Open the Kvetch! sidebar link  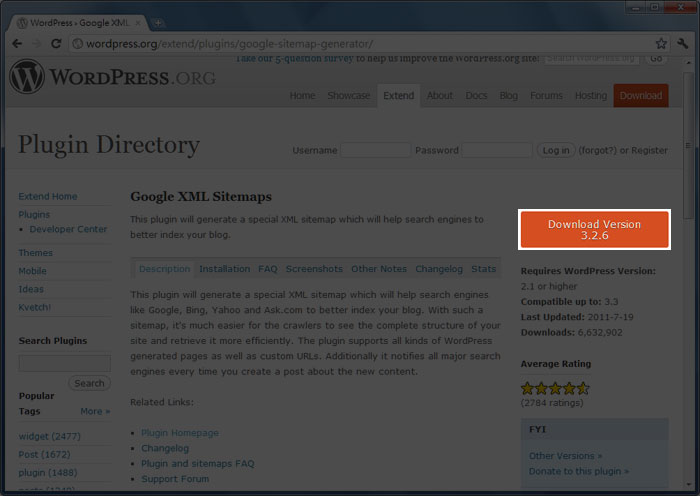pos(34,307)
